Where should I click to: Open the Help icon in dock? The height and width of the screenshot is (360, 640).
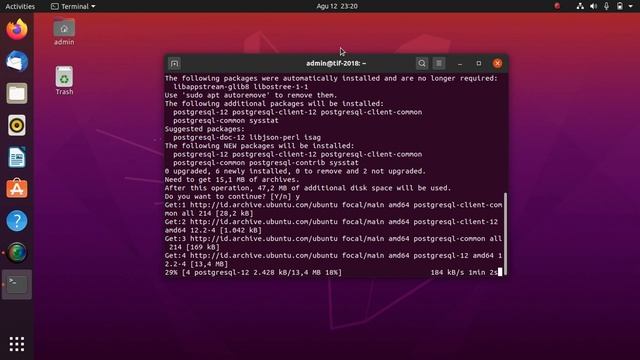pyautogui.click(x=17, y=221)
